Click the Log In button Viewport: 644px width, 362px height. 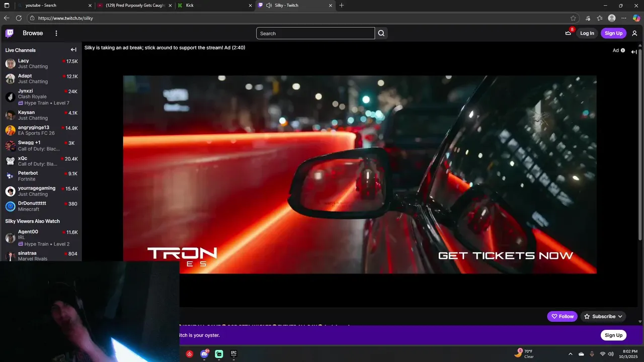(587, 33)
